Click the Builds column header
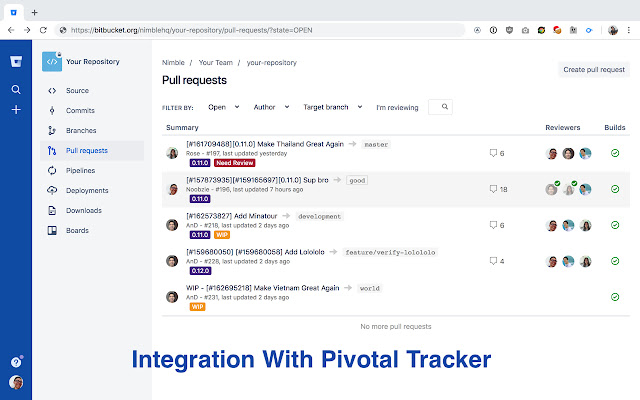 click(x=614, y=127)
